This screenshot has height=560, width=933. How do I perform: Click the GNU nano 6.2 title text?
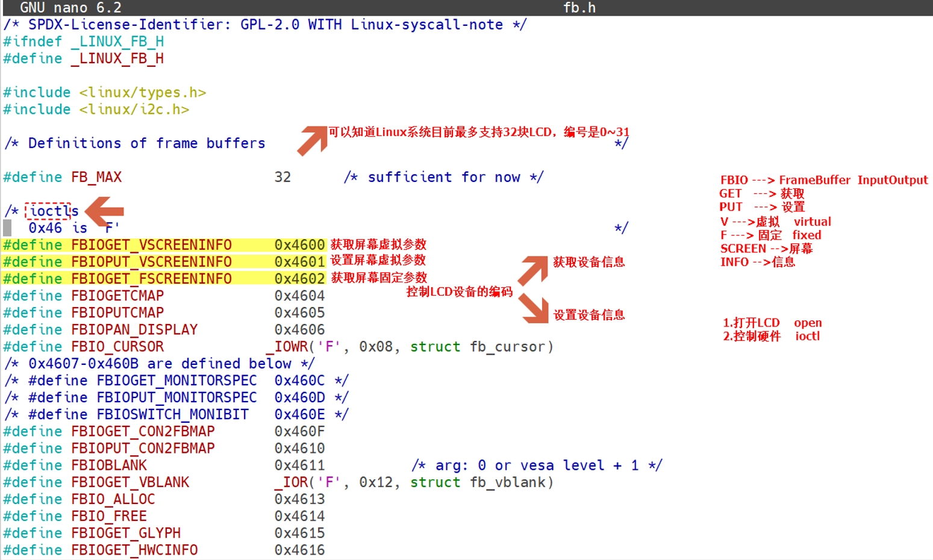[x=70, y=8]
